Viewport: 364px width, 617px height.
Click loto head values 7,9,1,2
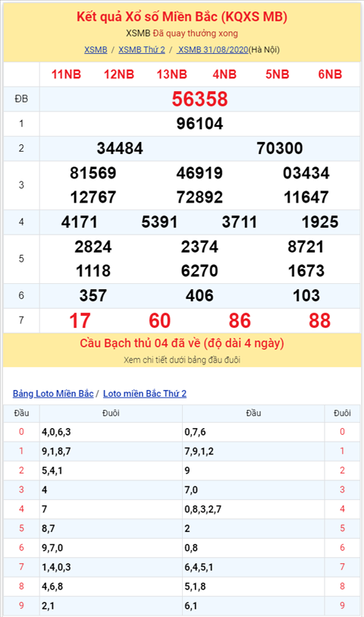[199, 452]
